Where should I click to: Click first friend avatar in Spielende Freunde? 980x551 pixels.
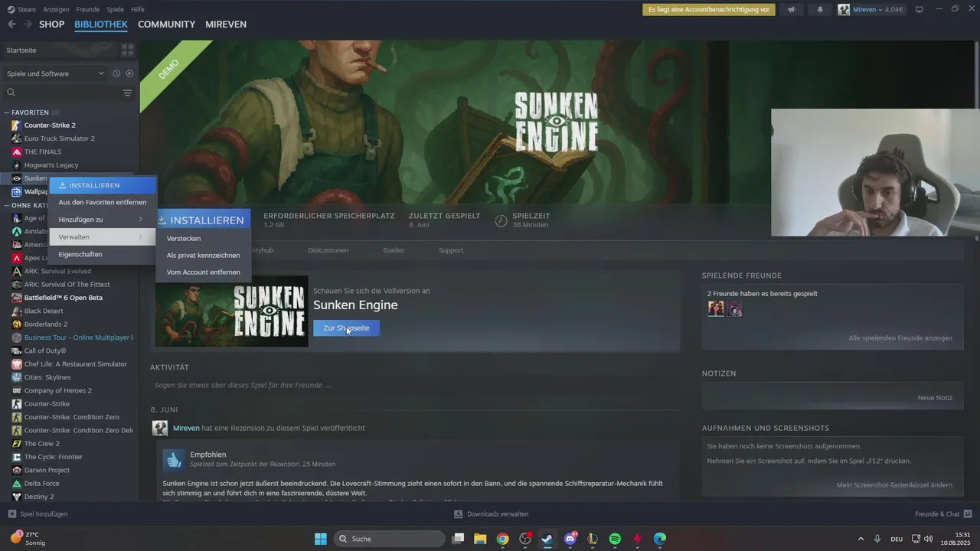pyautogui.click(x=716, y=308)
